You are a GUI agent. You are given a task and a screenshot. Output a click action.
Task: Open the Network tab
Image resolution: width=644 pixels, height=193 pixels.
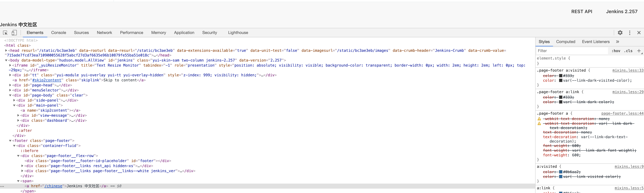pos(104,33)
